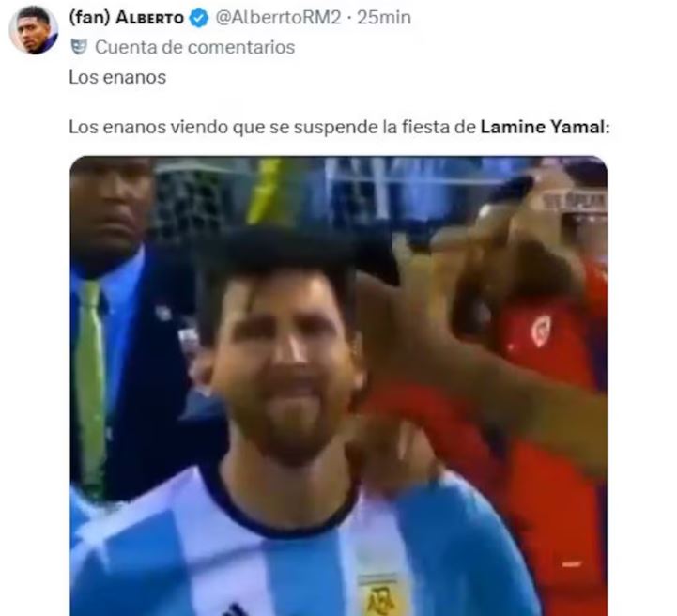Open the (fan) Alberto display name
This screenshot has width=677, height=616.
pyautogui.click(x=127, y=18)
